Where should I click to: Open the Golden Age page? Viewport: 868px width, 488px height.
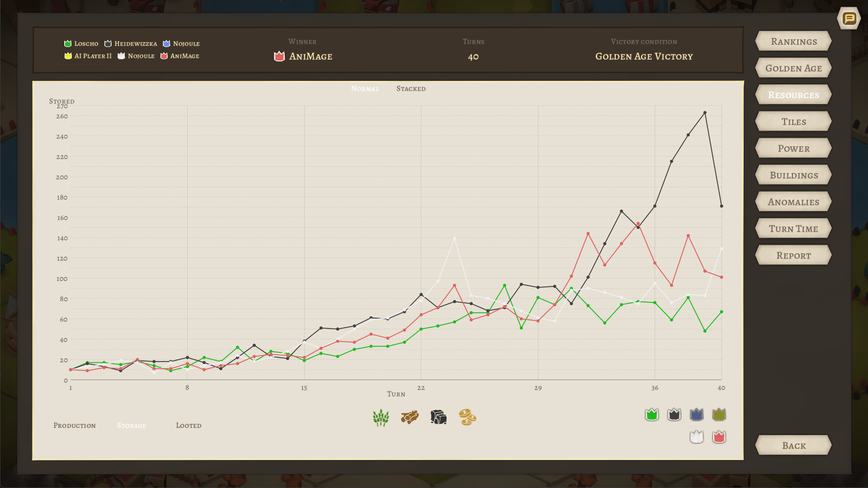point(793,68)
